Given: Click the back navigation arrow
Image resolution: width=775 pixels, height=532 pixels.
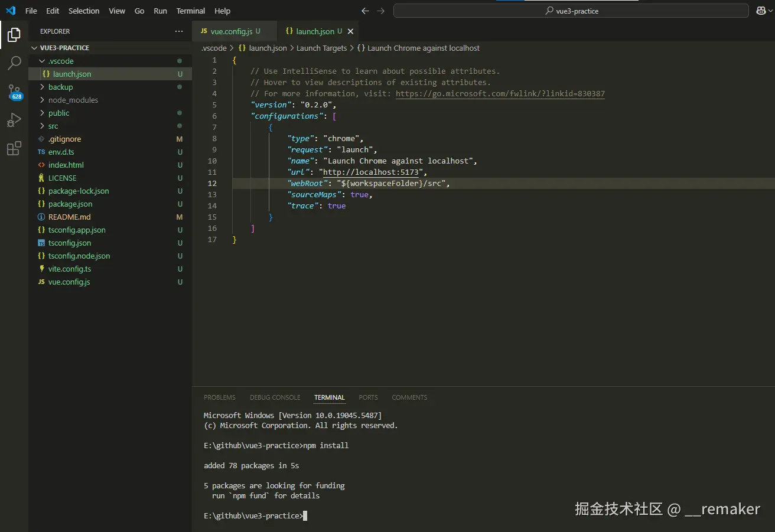Looking at the screenshot, I should (x=365, y=11).
